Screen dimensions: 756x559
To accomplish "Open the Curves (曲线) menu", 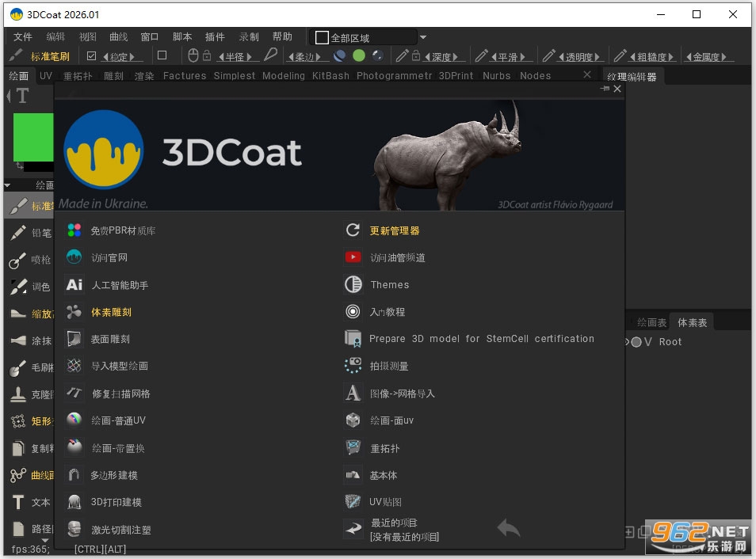I will click(x=119, y=37).
